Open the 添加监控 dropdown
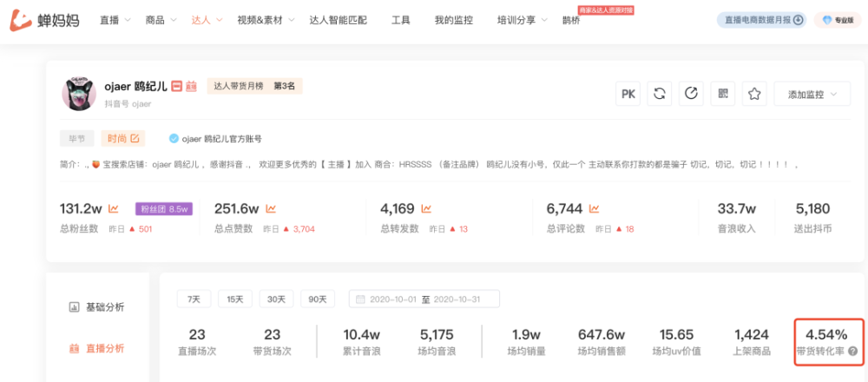The width and height of the screenshot is (868, 382). [812, 94]
